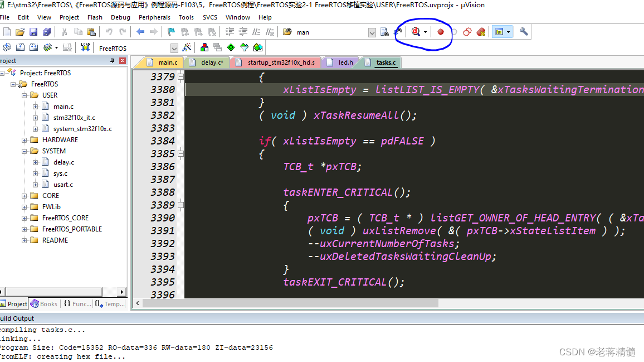This screenshot has width=644, height=362.
Task: Open the Debug menu
Action: click(120, 17)
